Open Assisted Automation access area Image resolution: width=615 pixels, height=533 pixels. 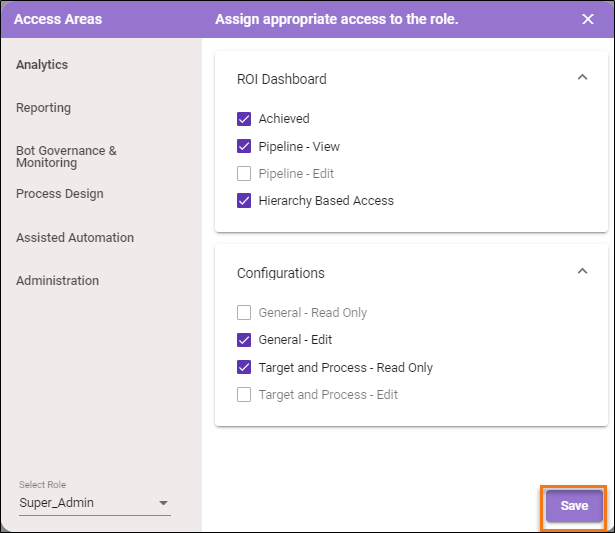(x=74, y=238)
